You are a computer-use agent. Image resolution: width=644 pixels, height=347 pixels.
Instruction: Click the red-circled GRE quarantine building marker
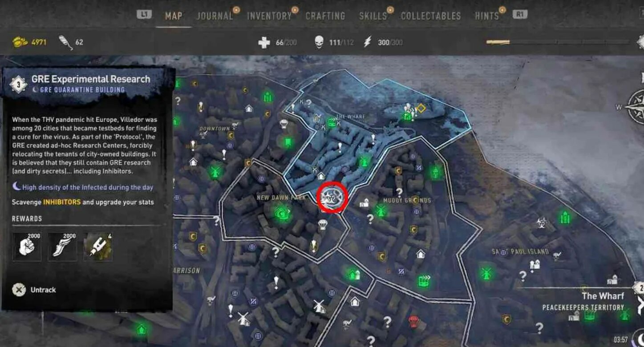332,196
